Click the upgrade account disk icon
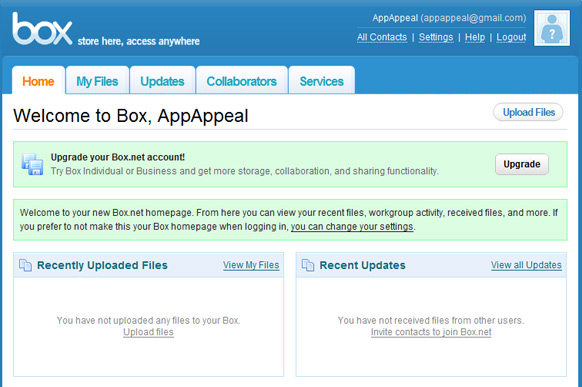The height and width of the screenshot is (387, 582). point(32,164)
